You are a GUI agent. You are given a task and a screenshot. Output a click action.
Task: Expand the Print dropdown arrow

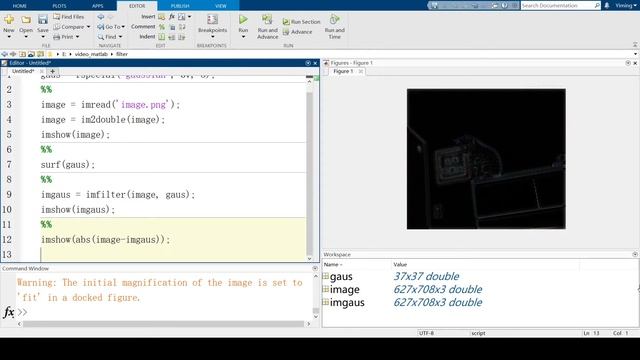point(77,37)
